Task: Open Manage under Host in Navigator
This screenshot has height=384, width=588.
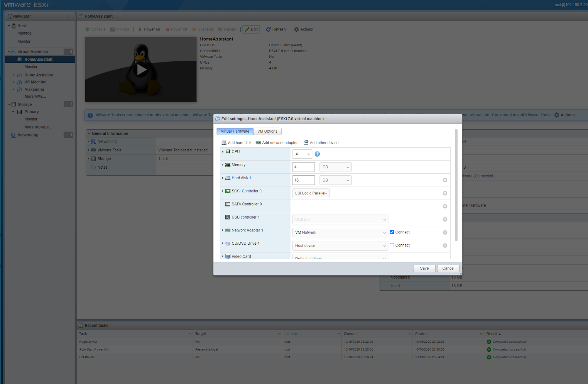Action: click(25, 33)
